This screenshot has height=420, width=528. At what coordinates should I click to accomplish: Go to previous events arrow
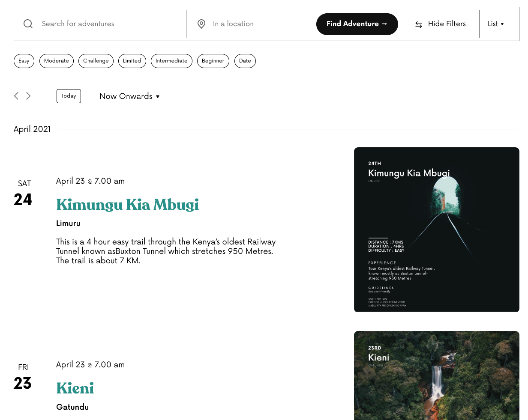pos(16,96)
